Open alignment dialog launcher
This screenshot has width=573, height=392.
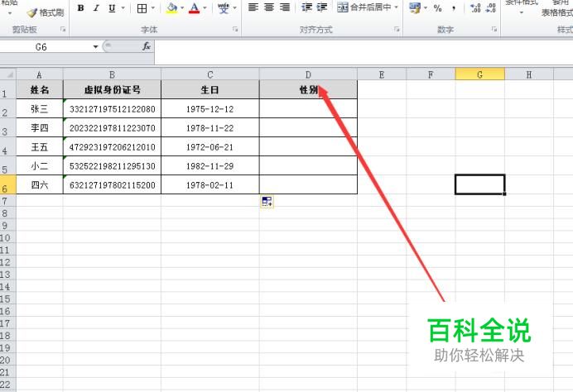[397, 30]
